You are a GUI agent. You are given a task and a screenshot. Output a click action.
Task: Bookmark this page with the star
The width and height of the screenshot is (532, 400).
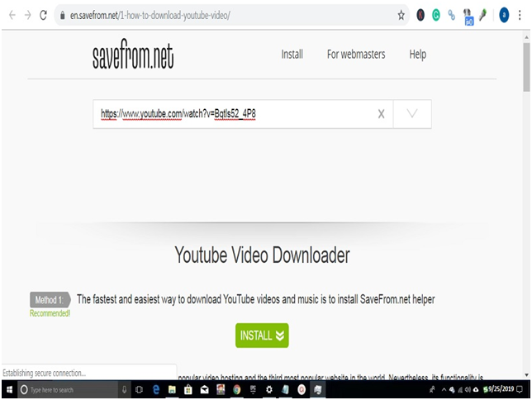pos(401,15)
